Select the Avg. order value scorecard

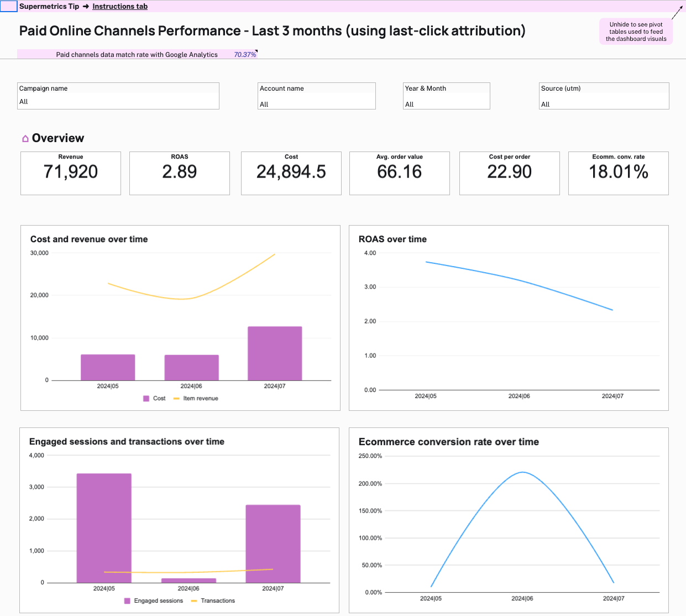click(x=400, y=173)
